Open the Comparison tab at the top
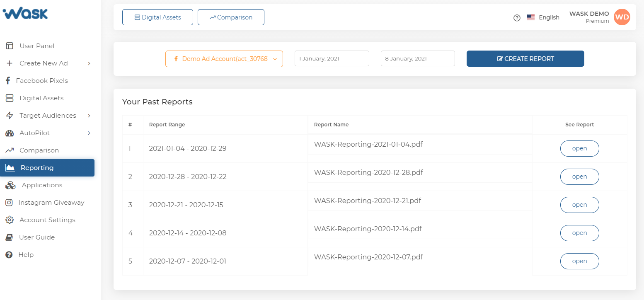The height and width of the screenshot is (300, 644). (x=231, y=17)
